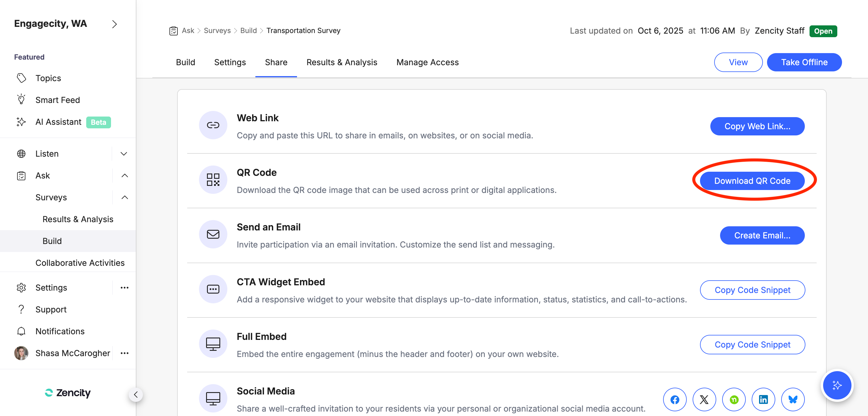Click the Take Offline button
Viewport: 868px width, 416px height.
tap(804, 62)
